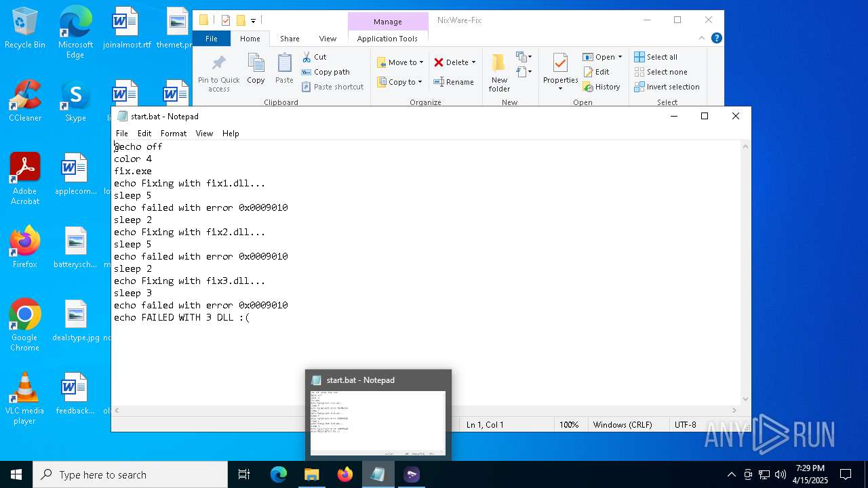Open the Quick Access Toolbar customize dropdown
This screenshot has width=868, height=488.
click(x=254, y=21)
